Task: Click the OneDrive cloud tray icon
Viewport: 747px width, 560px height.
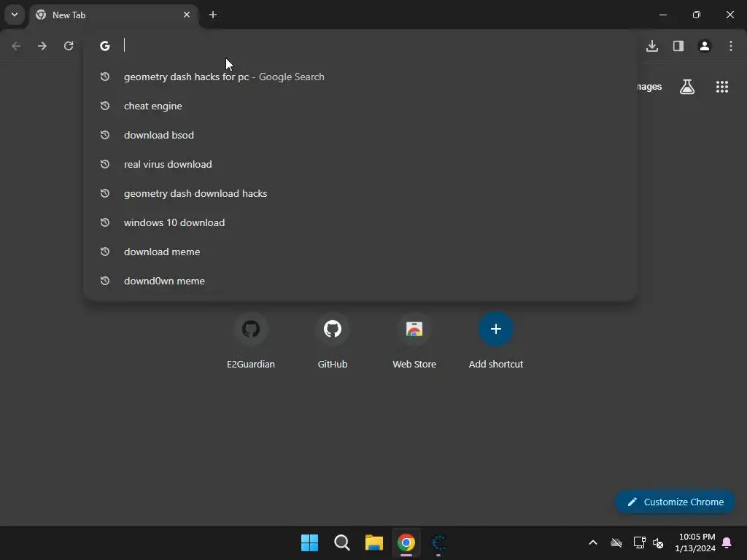Action: [616, 542]
